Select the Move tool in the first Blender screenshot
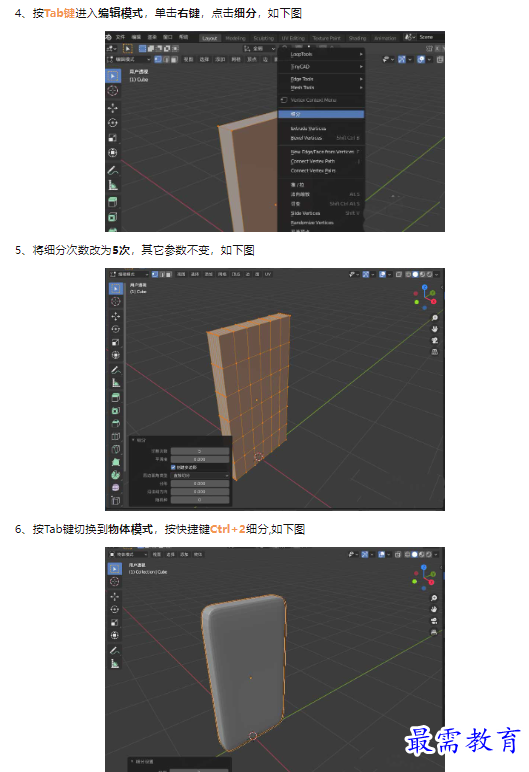The width and height of the screenshot is (529, 772). (x=113, y=108)
